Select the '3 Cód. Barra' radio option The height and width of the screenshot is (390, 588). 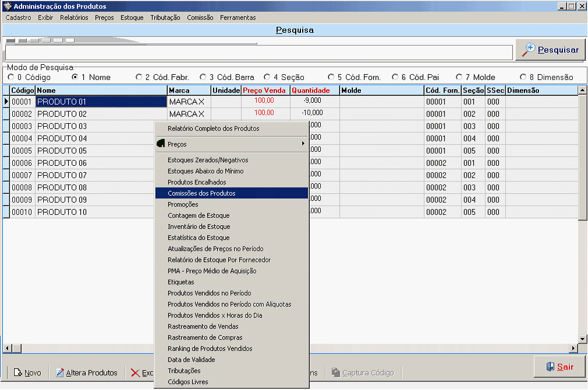pyautogui.click(x=203, y=77)
